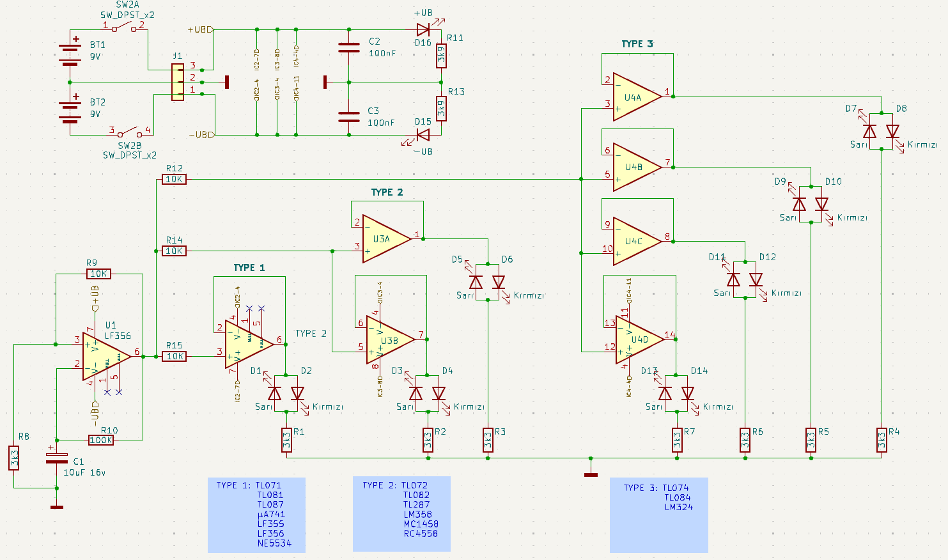948x560 pixels.
Task: Select resistor R3 3k3
Action: pos(488,440)
